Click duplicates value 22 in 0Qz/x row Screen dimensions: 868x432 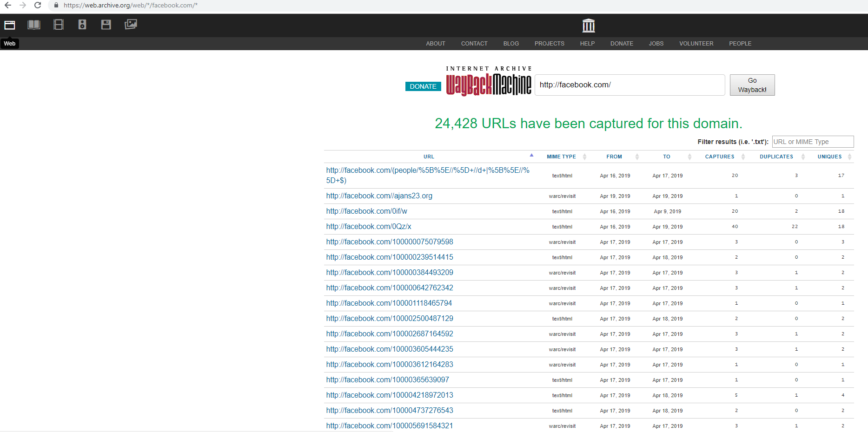point(795,227)
